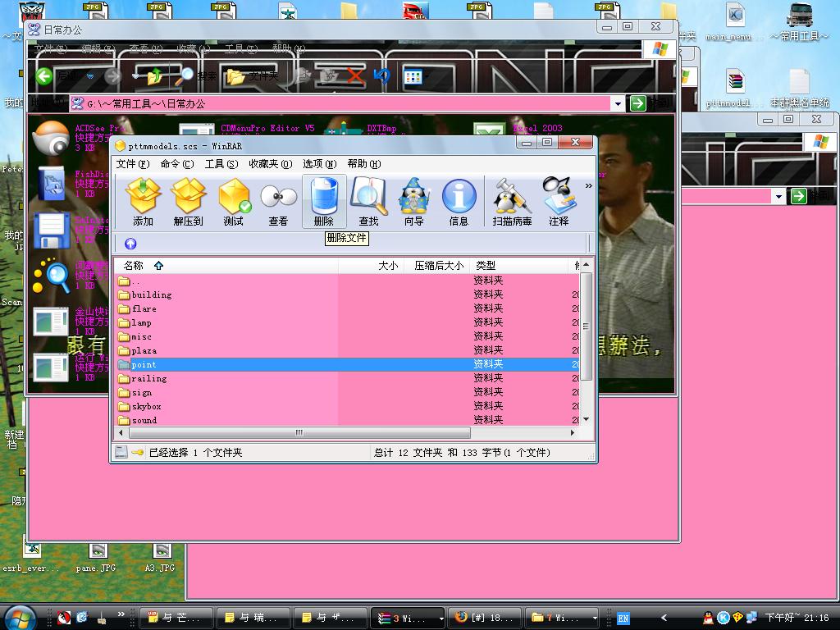Run the 测试 (Test) archive tool

point(234,202)
